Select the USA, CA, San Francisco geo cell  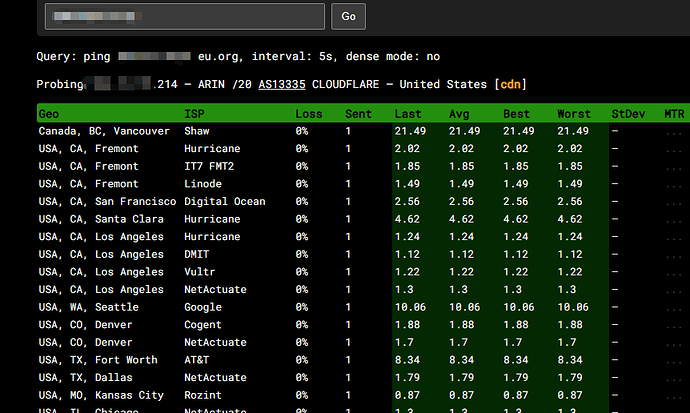pyautogui.click(x=107, y=201)
